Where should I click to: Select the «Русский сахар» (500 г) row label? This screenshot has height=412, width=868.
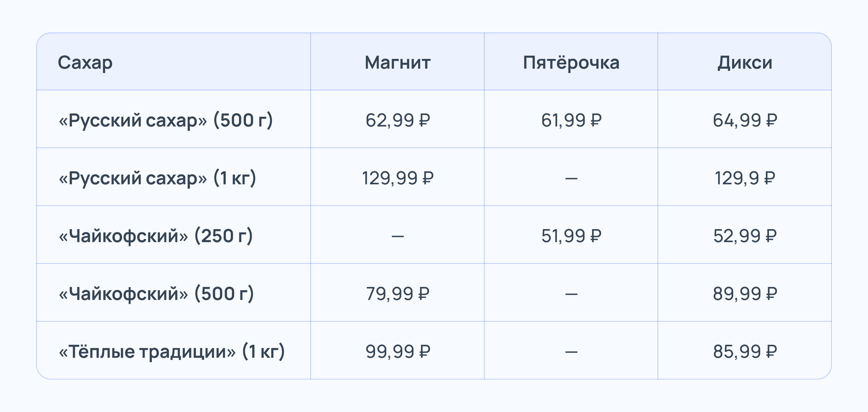tap(166, 120)
